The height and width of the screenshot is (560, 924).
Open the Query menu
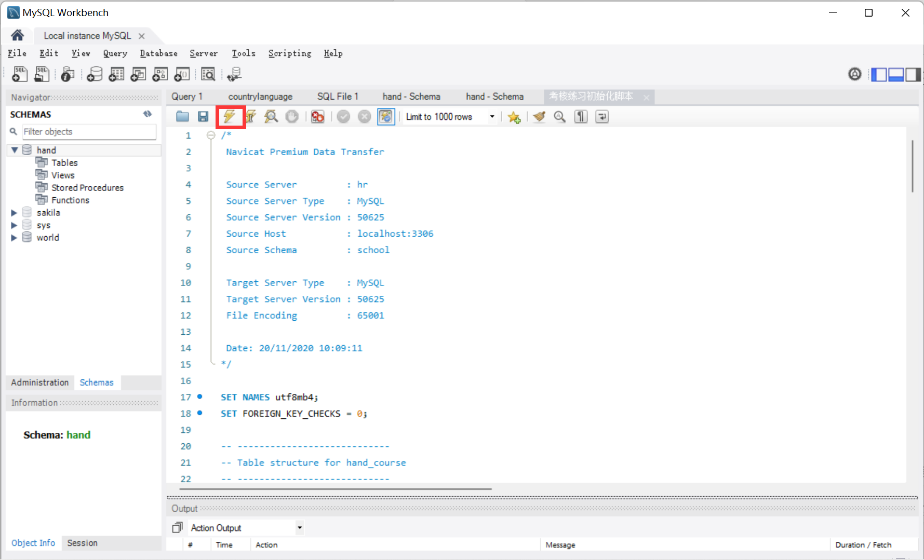[115, 53]
